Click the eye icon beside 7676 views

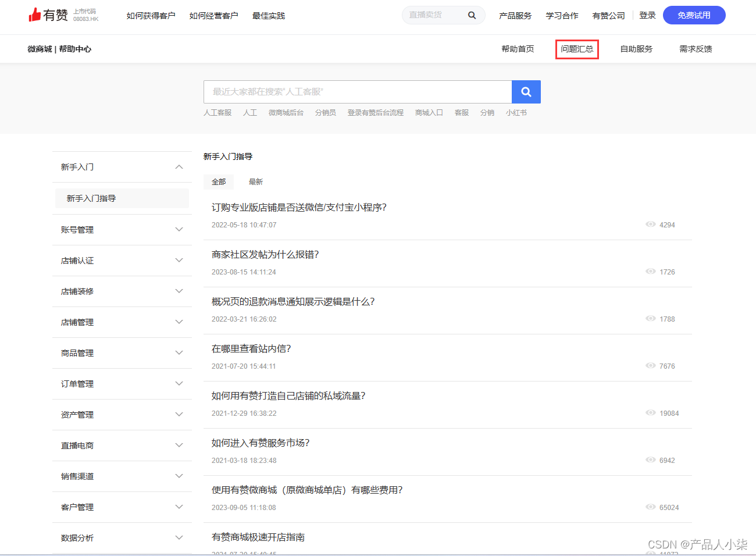tap(651, 366)
